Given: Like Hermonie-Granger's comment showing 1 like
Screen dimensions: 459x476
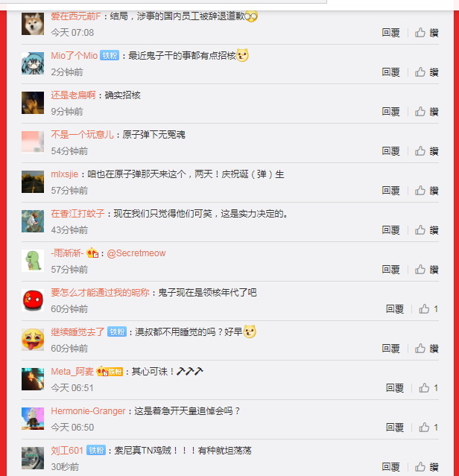Looking at the screenshot, I should 428,427.
